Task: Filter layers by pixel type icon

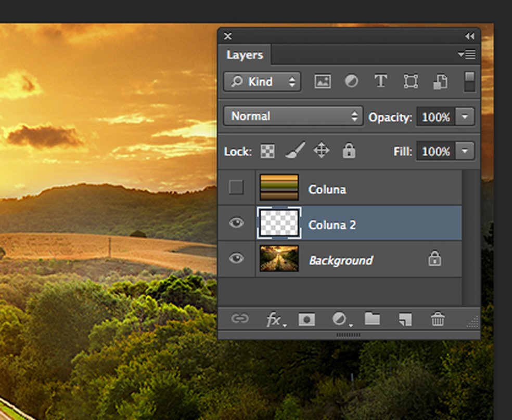Action: point(322,82)
